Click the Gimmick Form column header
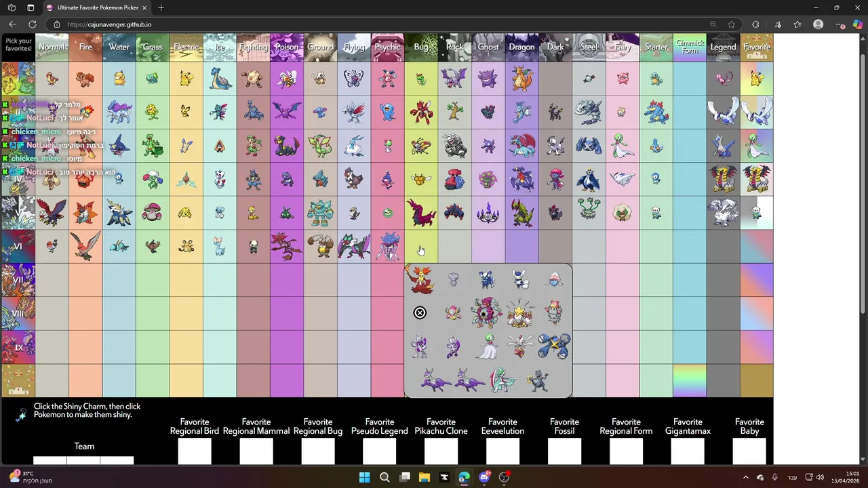868x488 pixels. pos(690,47)
